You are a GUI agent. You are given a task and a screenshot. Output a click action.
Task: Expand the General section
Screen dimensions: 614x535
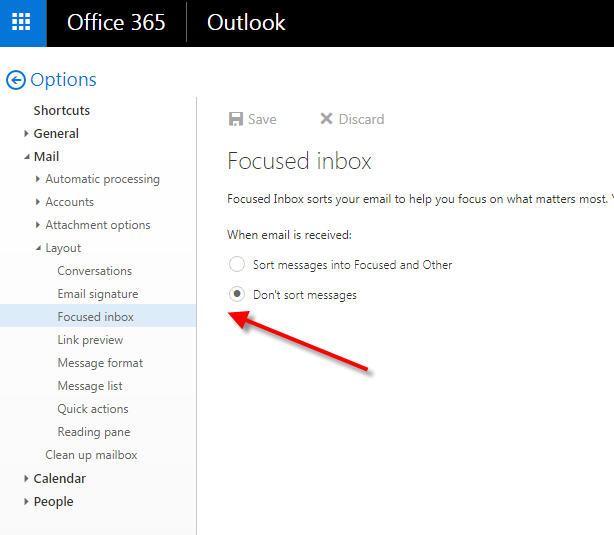[26, 134]
